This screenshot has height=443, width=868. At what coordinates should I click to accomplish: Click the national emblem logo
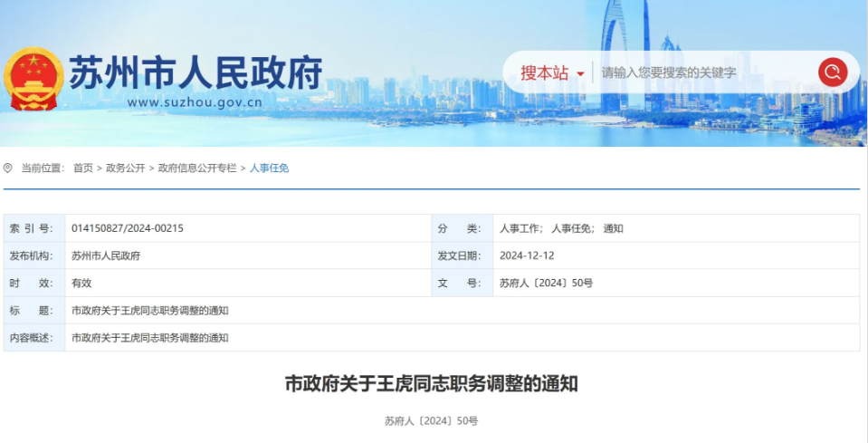33,79
